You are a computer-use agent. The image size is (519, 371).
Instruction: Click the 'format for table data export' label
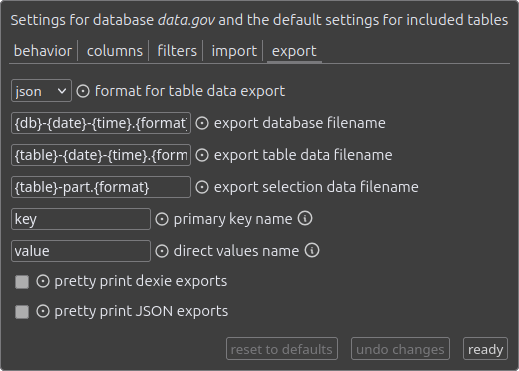point(190,91)
